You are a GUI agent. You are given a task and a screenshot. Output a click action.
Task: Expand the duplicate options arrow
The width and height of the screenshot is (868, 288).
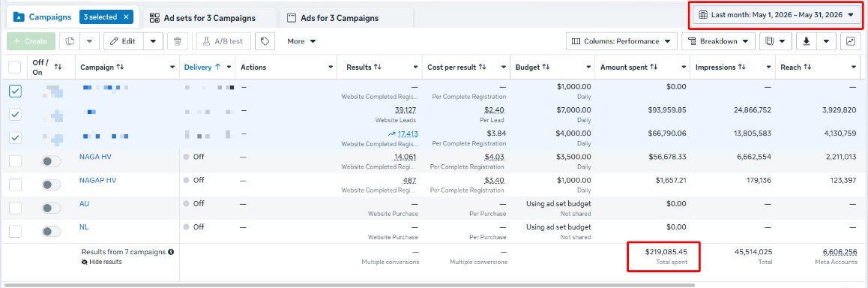pyautogui.click(x=90, y=41)
